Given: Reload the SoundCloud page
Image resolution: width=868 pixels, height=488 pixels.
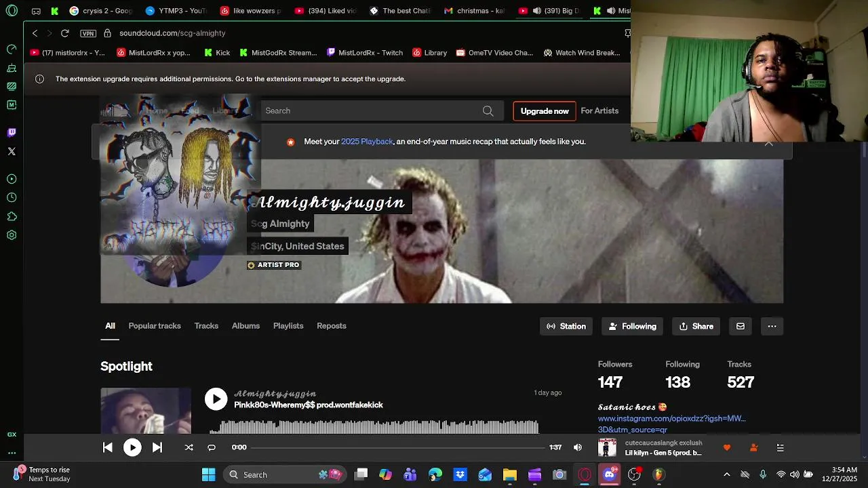Looking at the screenshot, I should 64,33.
